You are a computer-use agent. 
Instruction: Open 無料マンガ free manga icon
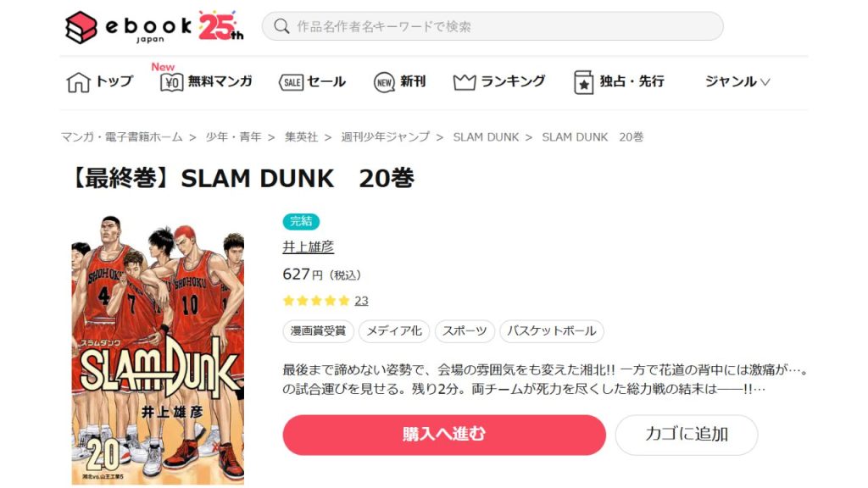click(x=171, y=82)
